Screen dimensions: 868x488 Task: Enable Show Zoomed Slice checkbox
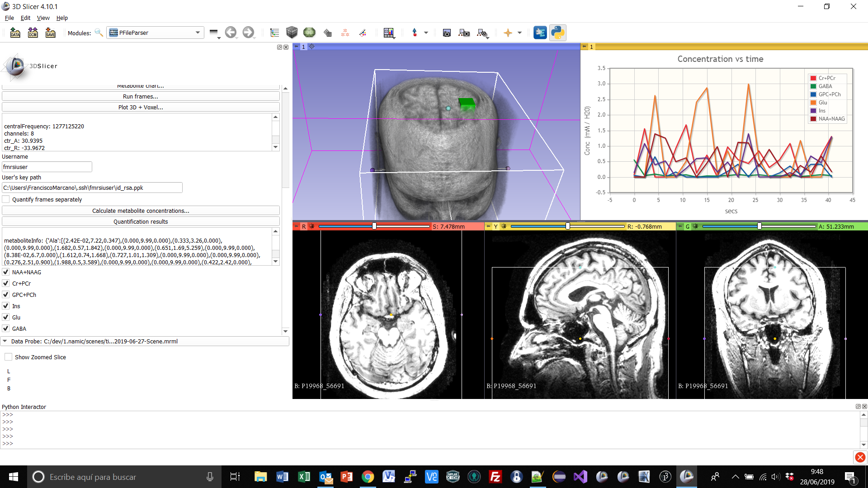point(8,357)
